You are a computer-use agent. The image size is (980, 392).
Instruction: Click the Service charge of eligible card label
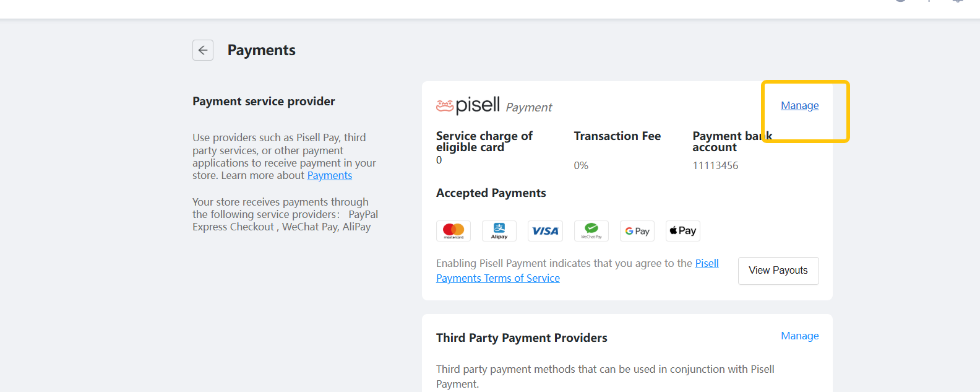click(x=484, y=141)
